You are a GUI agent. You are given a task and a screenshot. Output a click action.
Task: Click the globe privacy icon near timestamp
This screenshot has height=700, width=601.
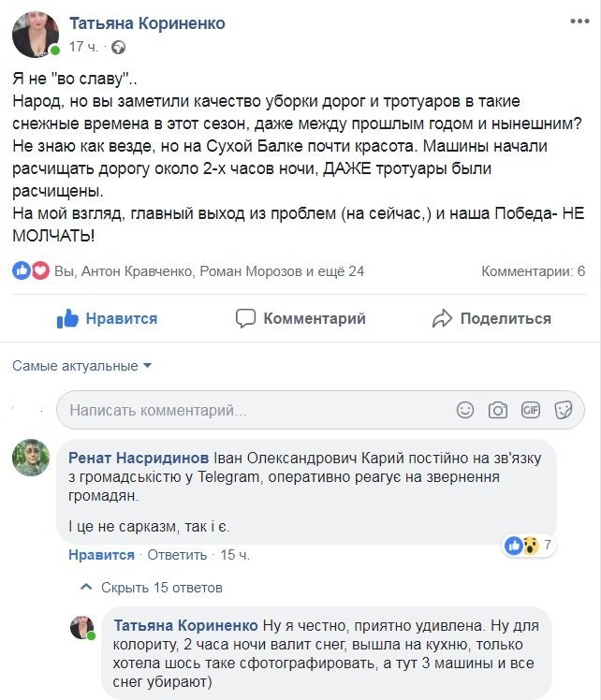point(118,47)
